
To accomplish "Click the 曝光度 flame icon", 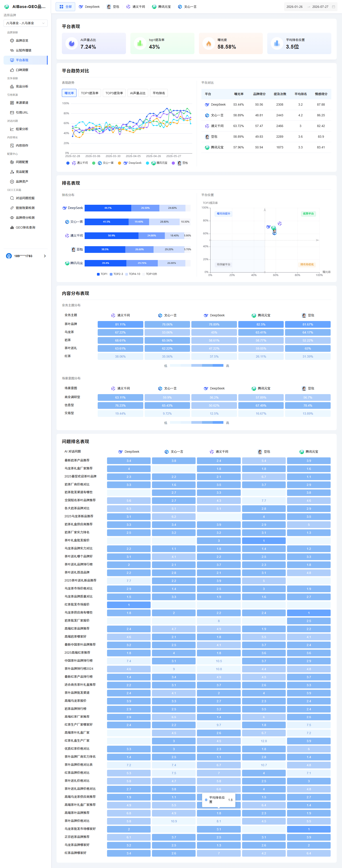I will coord(208,43).
